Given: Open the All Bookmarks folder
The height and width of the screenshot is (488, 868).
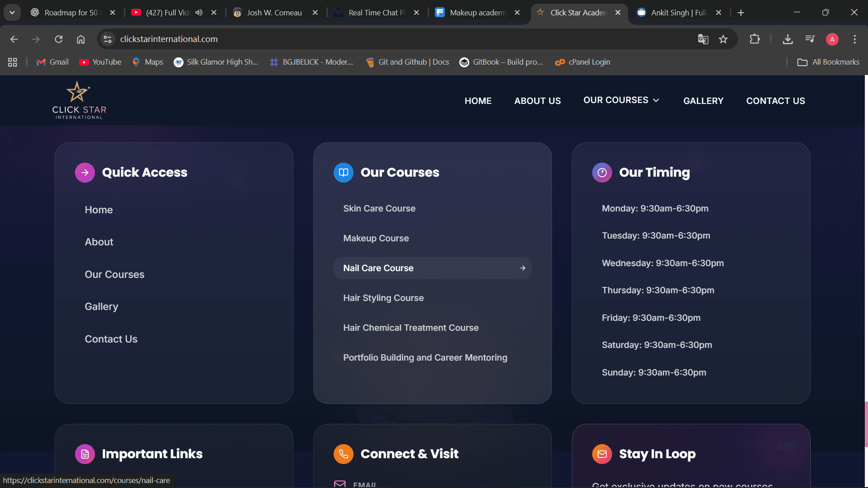Looking at the screenshot, I should click(828, 62).
